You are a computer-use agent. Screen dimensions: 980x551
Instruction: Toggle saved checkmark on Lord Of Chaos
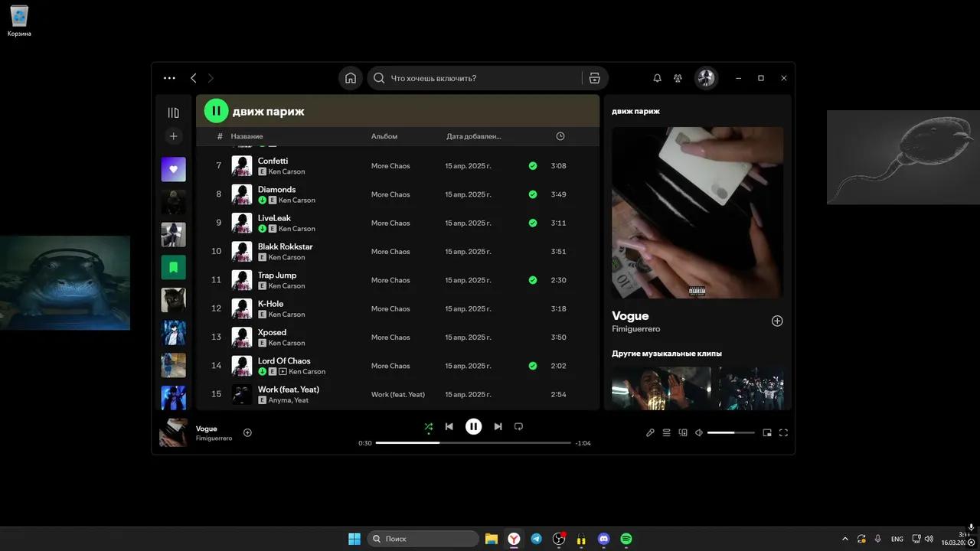click(533, 366)
